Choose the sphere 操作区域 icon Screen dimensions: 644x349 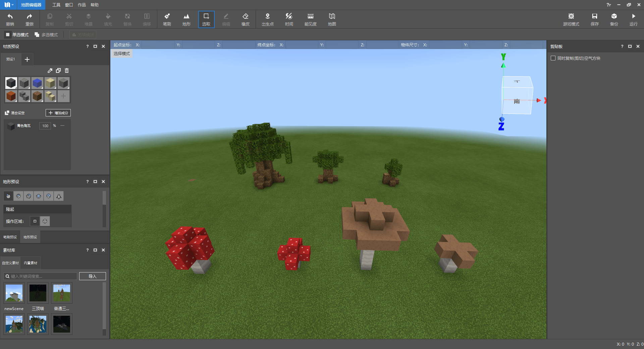[x=35, y=221]
